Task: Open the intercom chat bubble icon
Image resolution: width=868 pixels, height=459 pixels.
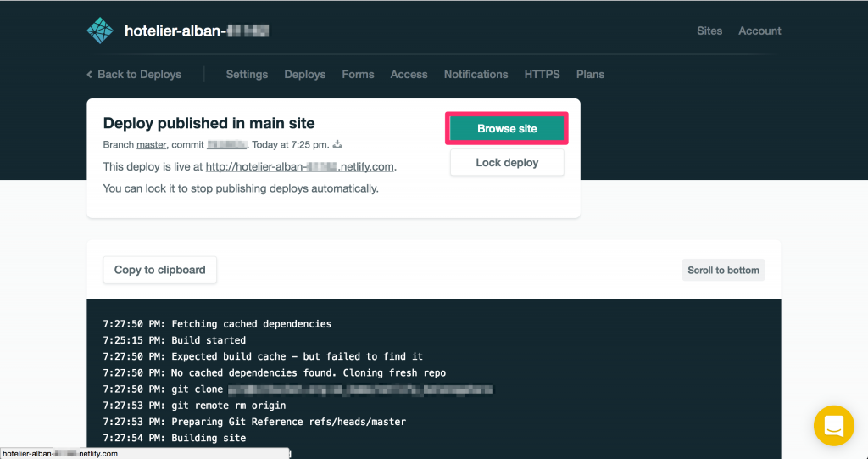Action: 834,426
